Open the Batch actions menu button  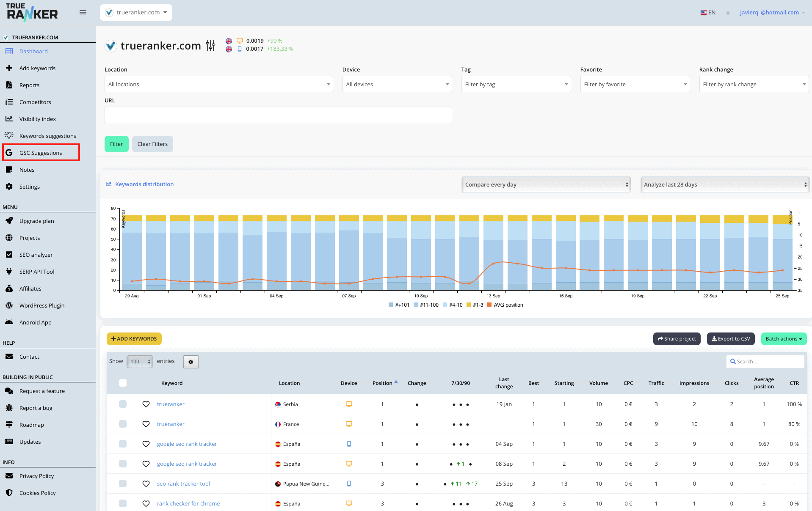click(x=784, y=339)
